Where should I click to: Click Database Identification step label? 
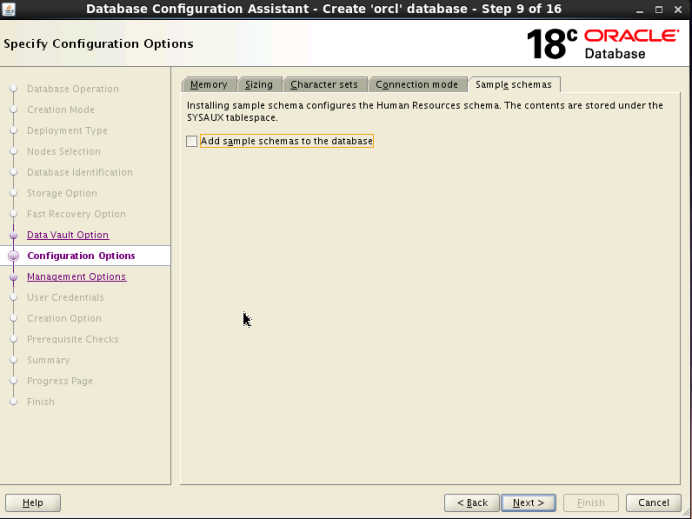coord(80,172)
